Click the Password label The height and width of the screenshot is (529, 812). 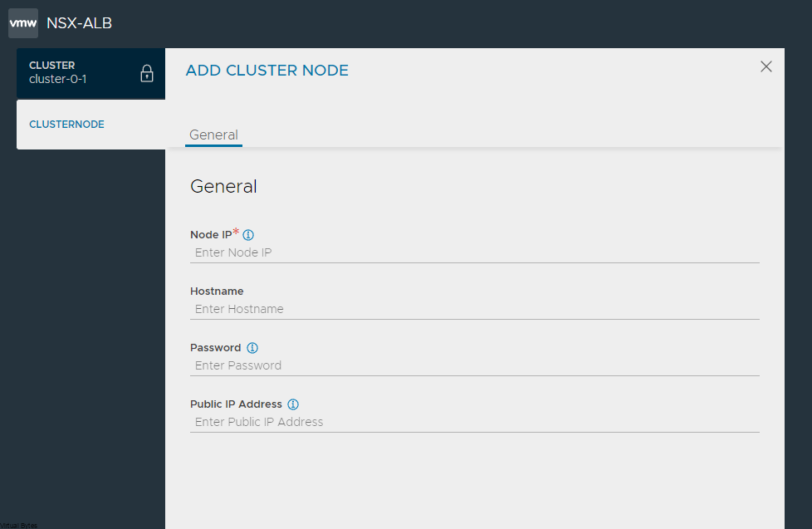pos(215,348)
